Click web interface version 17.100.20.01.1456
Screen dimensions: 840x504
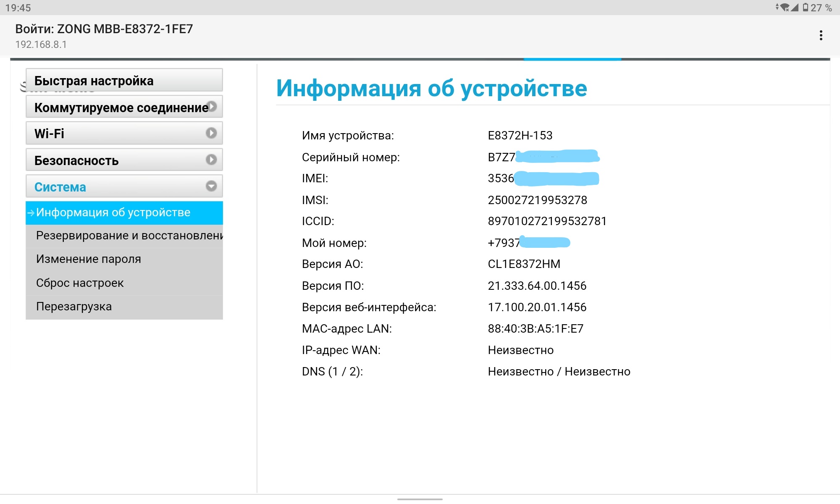[x=537, y=307]
